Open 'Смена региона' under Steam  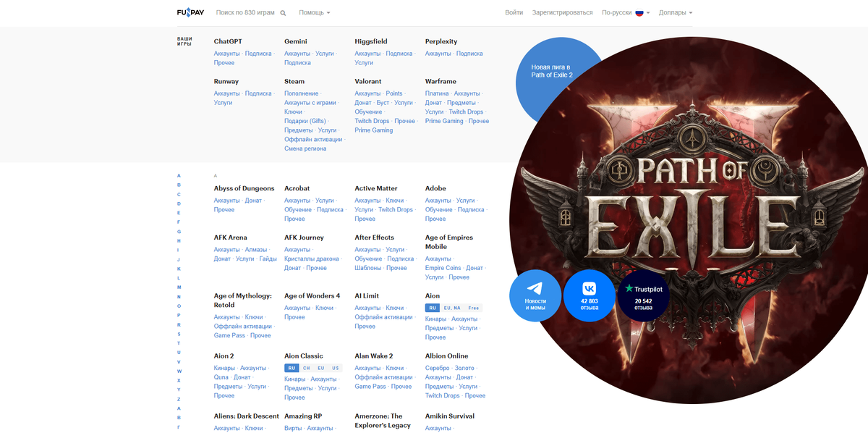(305, 148)
